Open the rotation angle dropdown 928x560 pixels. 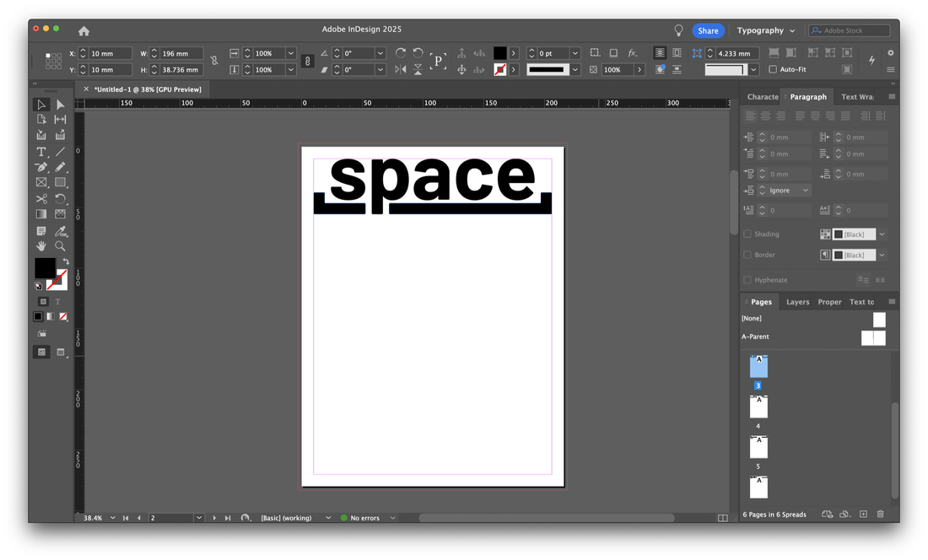click(x=380, y=53)
